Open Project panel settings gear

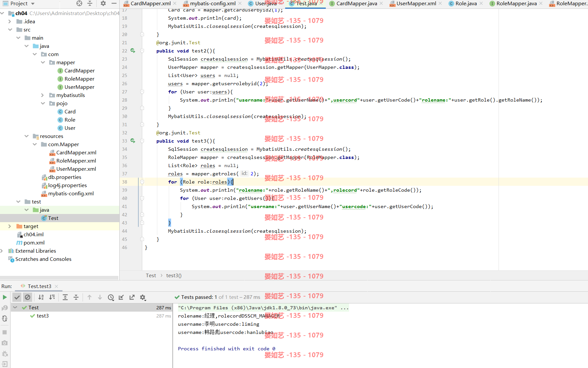click(103, 3)
